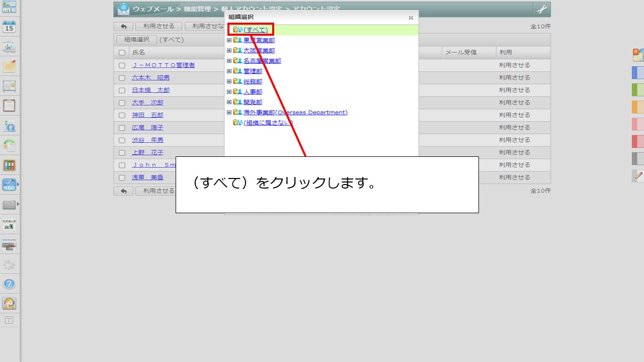
Task: Open the clipboard icon in left sidebar
Action: [x=9, y=106]
